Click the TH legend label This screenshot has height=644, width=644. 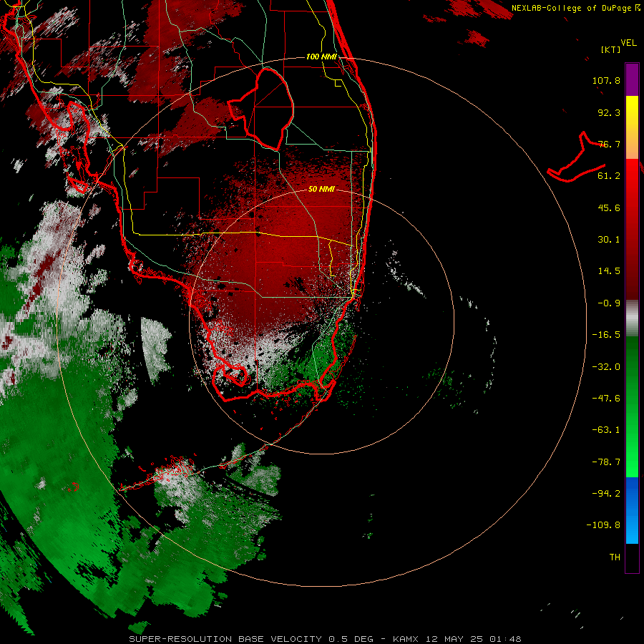point(615,557)
